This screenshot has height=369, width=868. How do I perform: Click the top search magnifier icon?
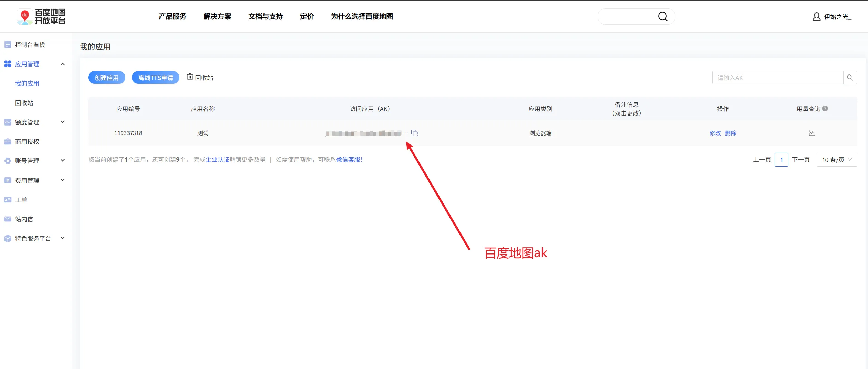(x=662, y=17)
